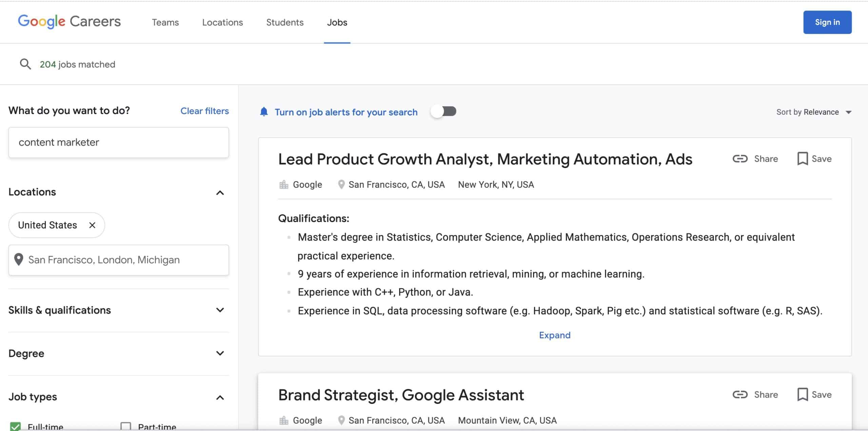Viewport: 868px width, 431px height.
Task: Open the Brand Strategist, Google Assistant job title
Action: pyautogui.click(x=401, y=395)
